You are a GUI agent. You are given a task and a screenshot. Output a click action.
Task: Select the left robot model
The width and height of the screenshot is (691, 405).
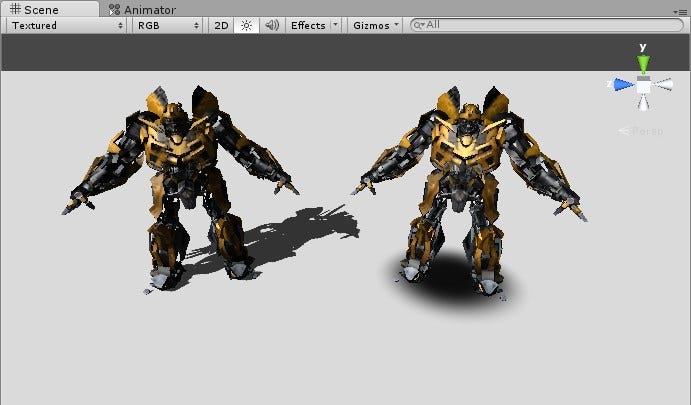(180, 188)
